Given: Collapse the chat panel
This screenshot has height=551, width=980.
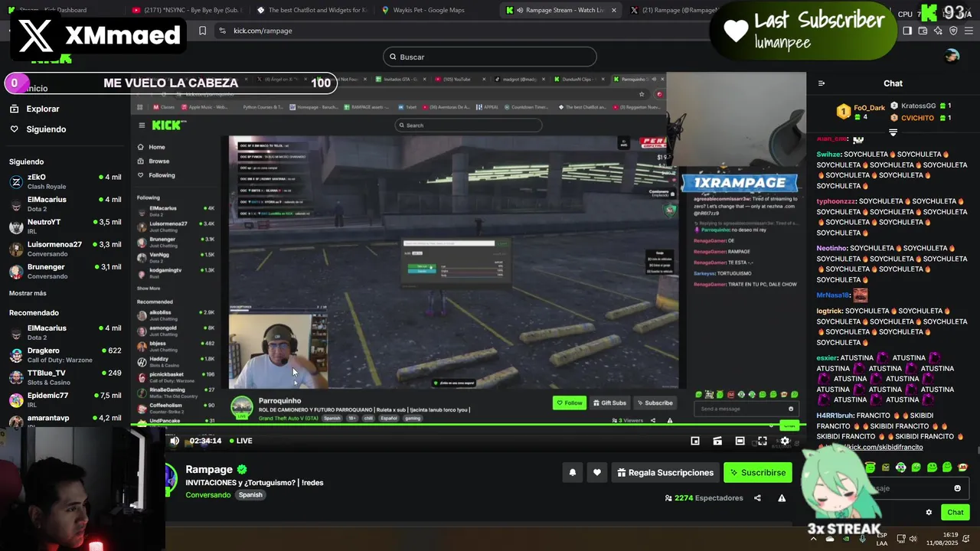Looking at the screenshot, I should 822,83.
